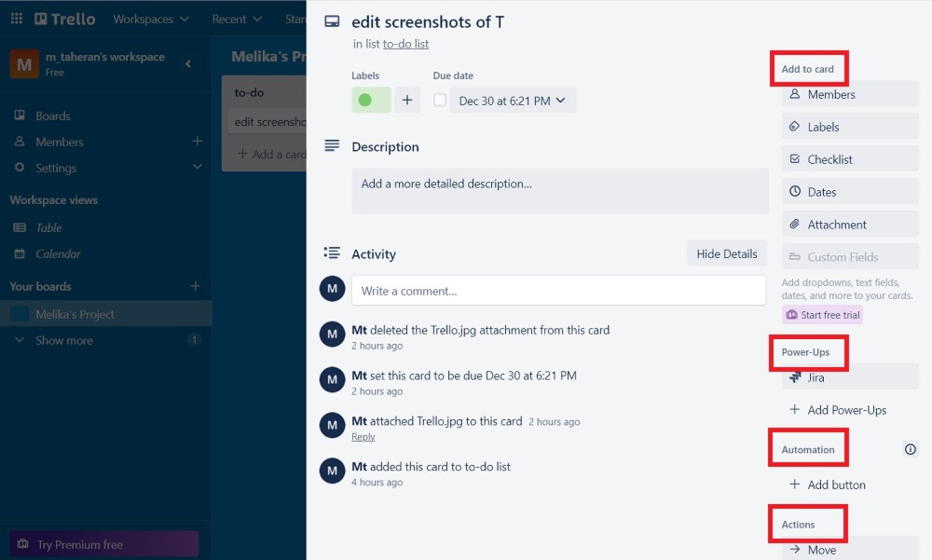Tick the due date complete checkbox
Viewport: 932px width, 560px height.
click(x=440, y=100)
